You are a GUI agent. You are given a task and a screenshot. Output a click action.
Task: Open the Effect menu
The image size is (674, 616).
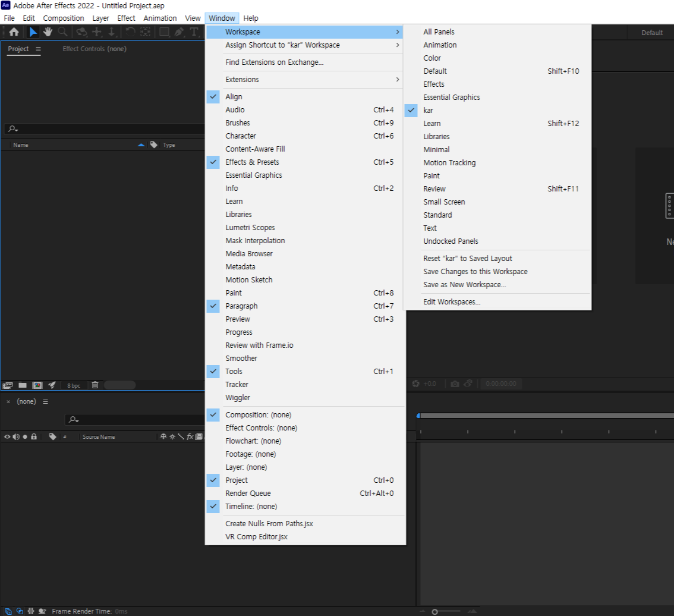click(126, 18)
